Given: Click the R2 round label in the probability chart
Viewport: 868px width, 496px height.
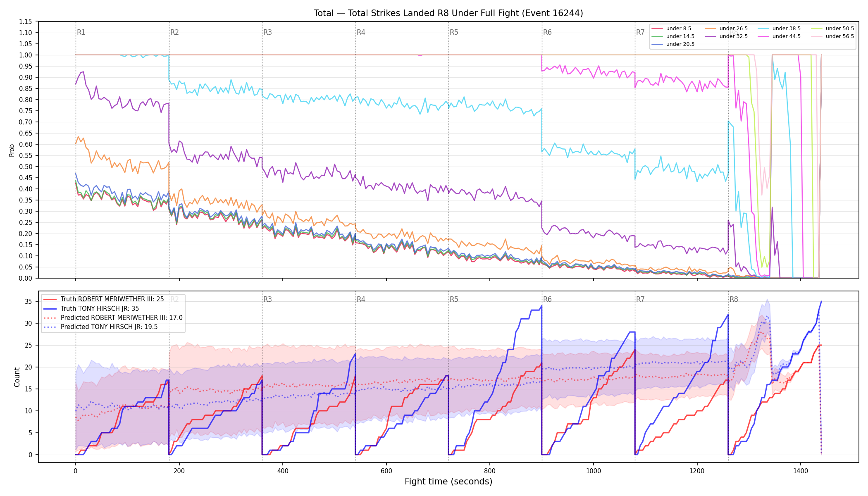Looking at the screenshot, I should click(x=174, y=32).
